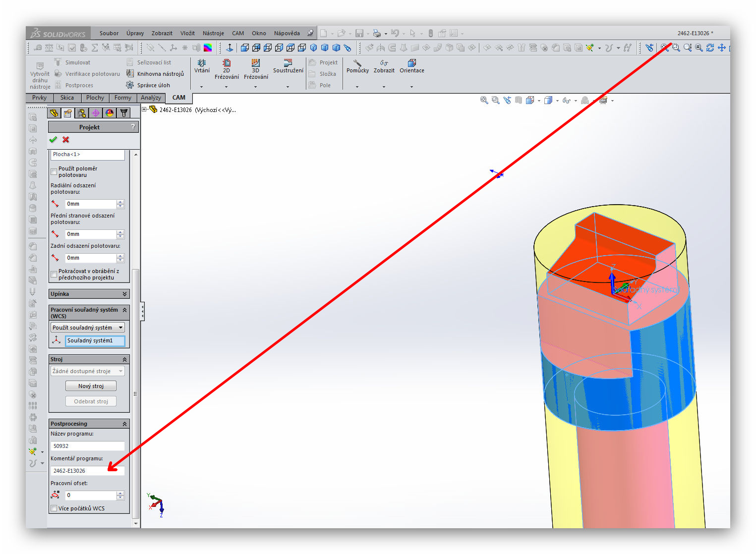The width and height of the screenshot is (756, 554).
Task: Click the red X to cancel Projekt
Action: click(66, 140)
